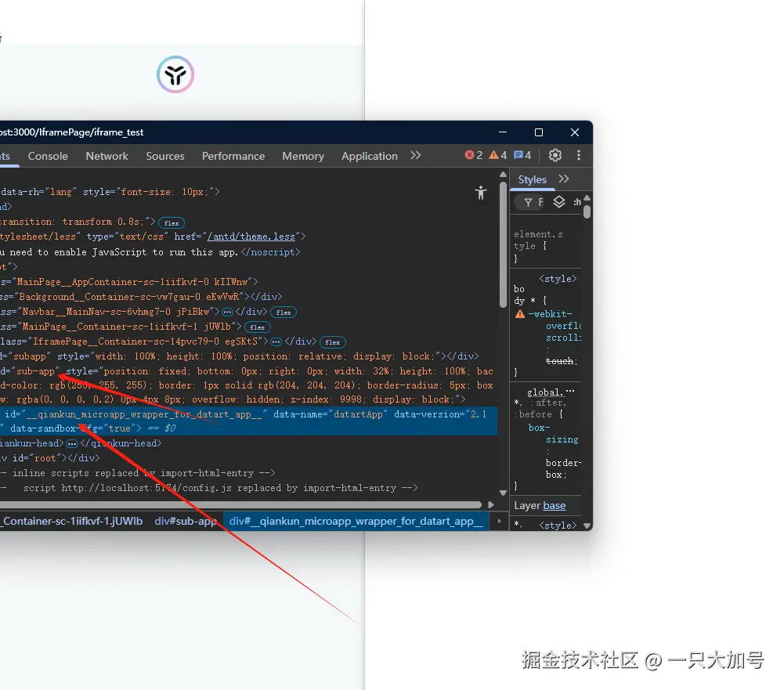Switch to the Console tab
This screenshot has height=690, width=784.
coord(48,156)
